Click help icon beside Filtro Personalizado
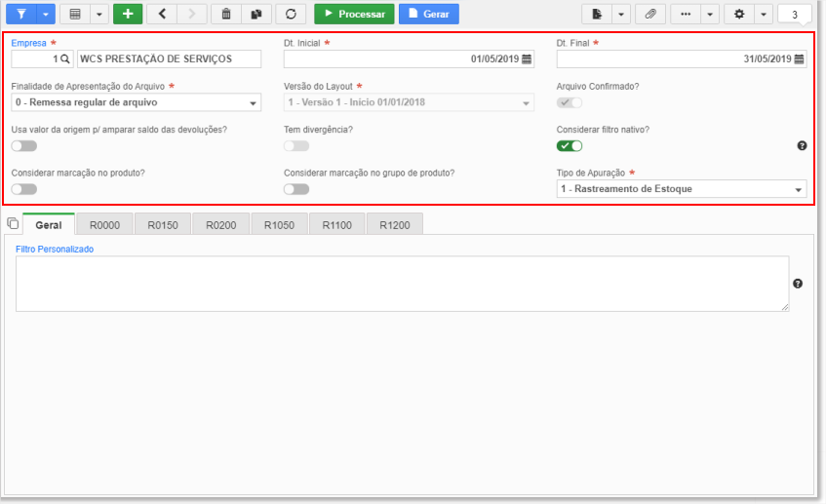This screenshot has height=504, width=826. (x=798, y=284)
